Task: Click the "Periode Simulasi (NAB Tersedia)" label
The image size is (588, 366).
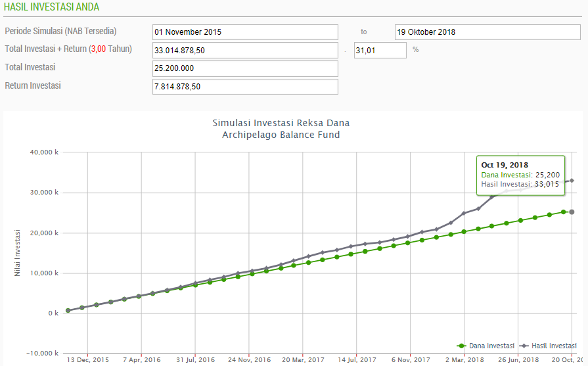Action: pyautogui.click(x=60, y=32)
